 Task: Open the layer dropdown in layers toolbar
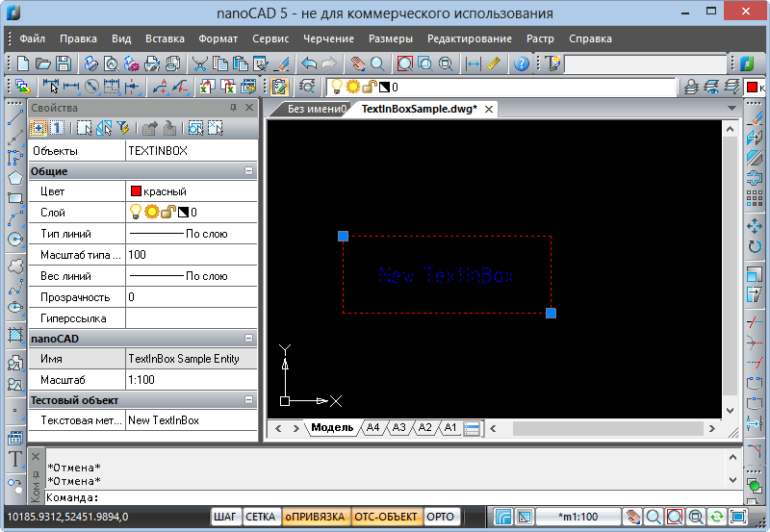[x=501, y=88]
